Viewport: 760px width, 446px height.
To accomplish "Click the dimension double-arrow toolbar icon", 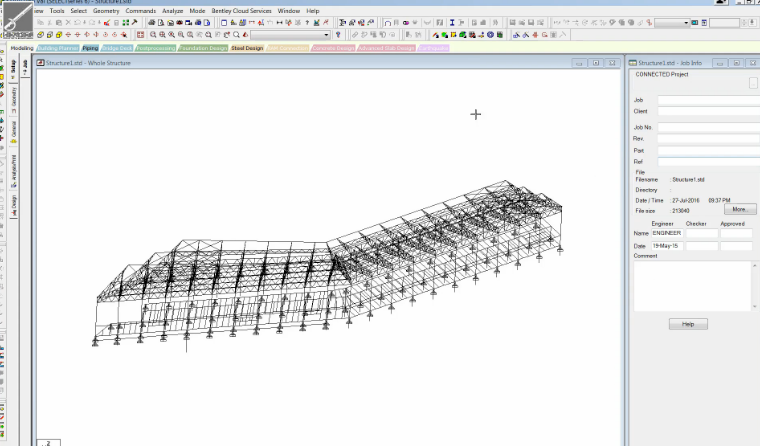I will pos(279,22).
